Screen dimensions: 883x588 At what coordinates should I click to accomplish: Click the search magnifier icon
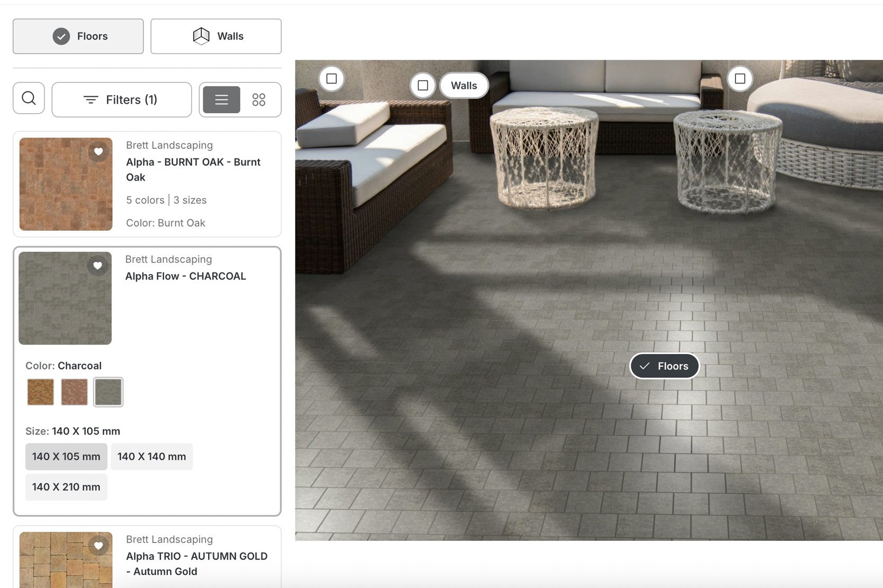(x=29, y=99)
